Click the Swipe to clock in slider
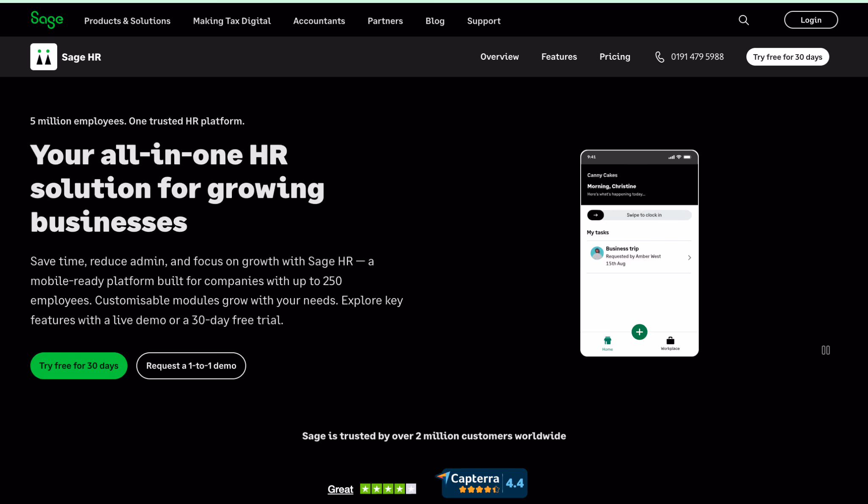The image size is (868, 504). point(639,215)
